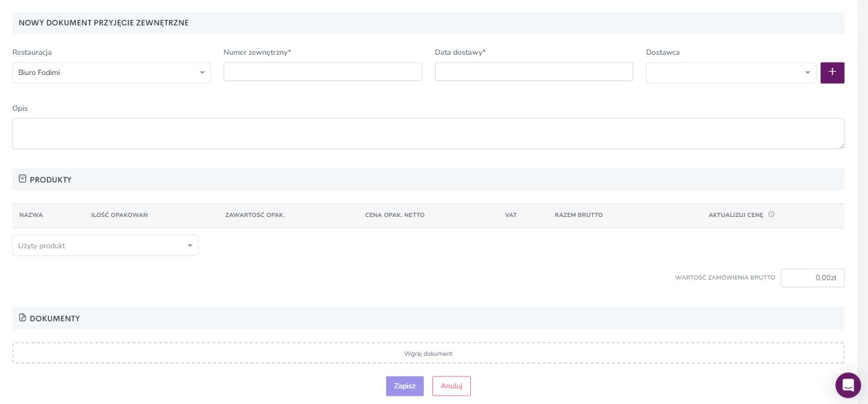Click the Cena opak. netto column header
The width and height of the screenshot is (868, 404).
[x=395, y=215]
